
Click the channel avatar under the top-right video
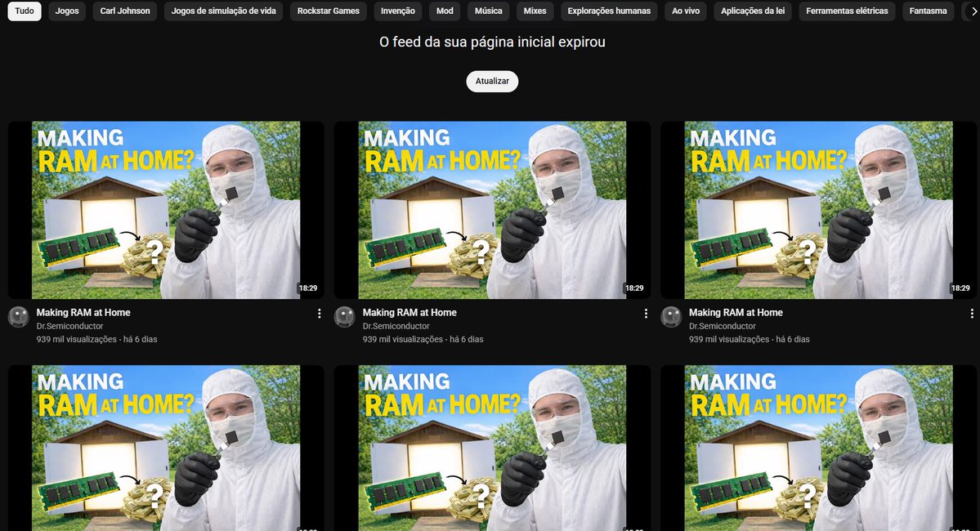point(671,317)
